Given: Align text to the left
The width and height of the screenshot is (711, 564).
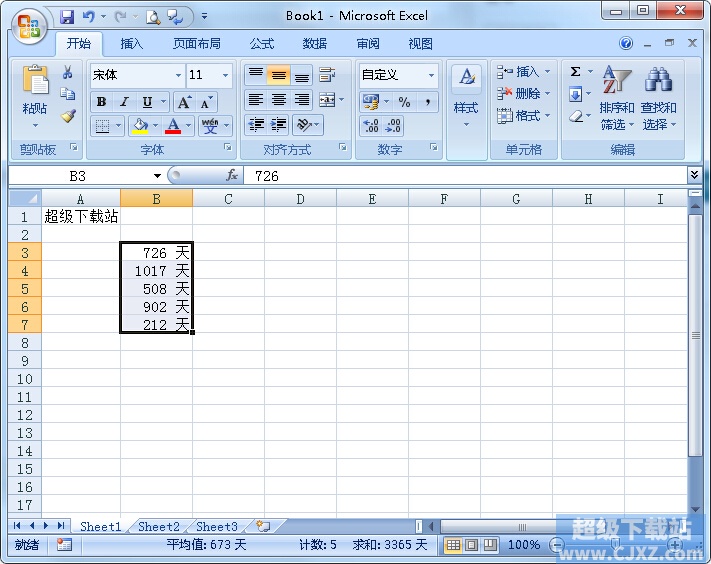Looking at the screenshot, I should (256, 100).
